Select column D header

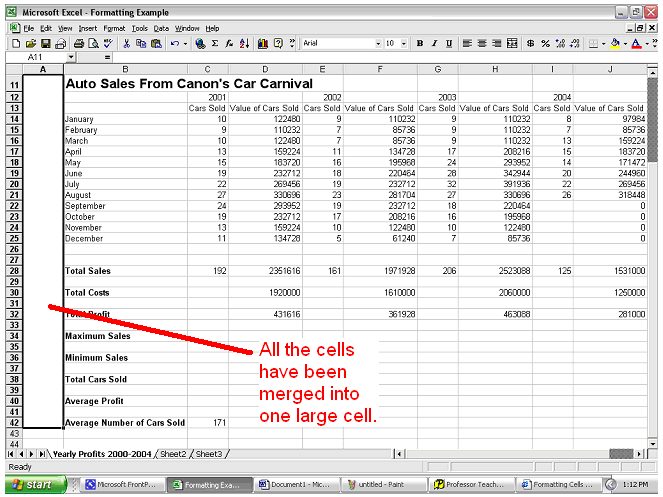[x=264, y=69]
